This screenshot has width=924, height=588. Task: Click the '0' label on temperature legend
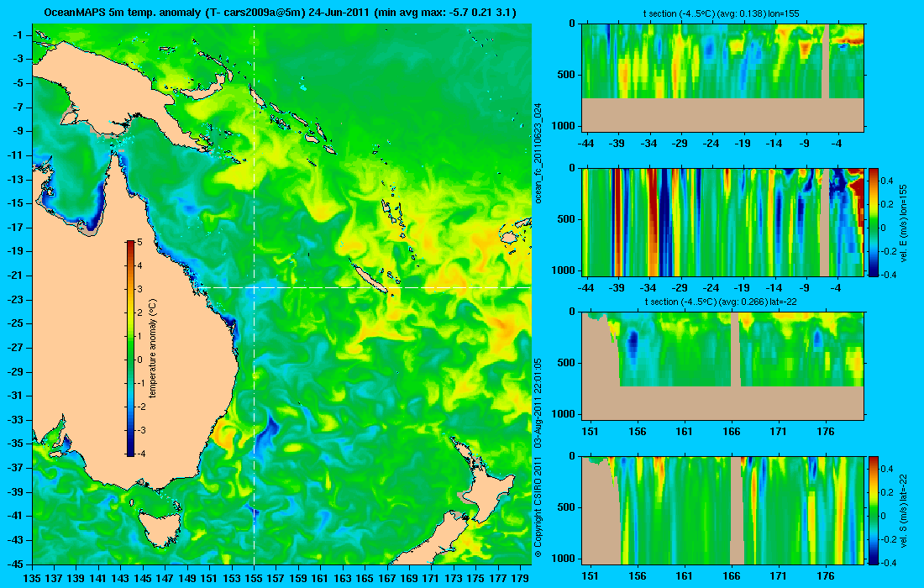[x=139, y=360]
